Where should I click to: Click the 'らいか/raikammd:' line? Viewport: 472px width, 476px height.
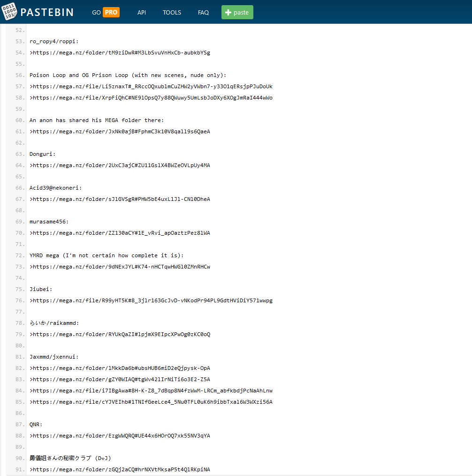pyautogui.click(x=54, y=323)
